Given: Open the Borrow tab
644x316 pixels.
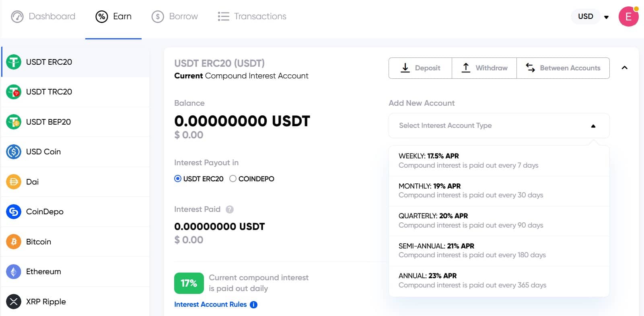Looking at the screenshot, I should pos(175,16).
